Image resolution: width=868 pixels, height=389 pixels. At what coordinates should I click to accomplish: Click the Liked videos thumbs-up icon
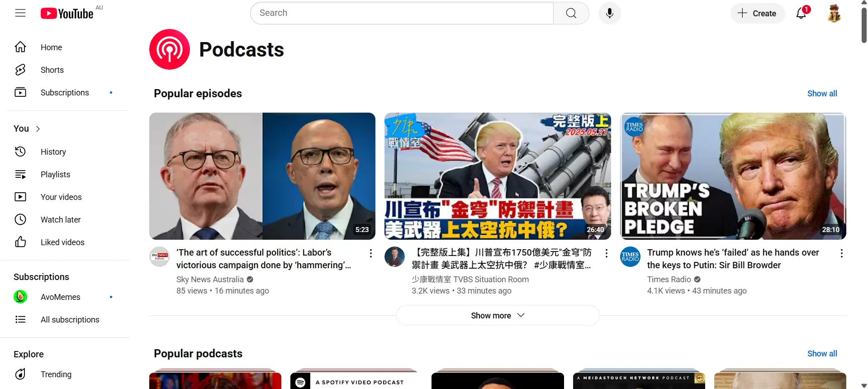(x=20, y=242)
